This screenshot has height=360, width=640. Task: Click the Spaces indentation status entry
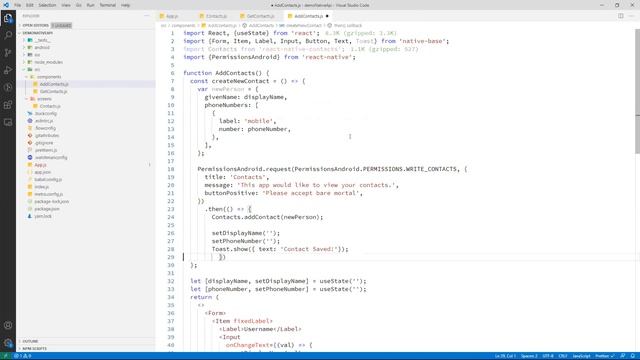point(529,356)
